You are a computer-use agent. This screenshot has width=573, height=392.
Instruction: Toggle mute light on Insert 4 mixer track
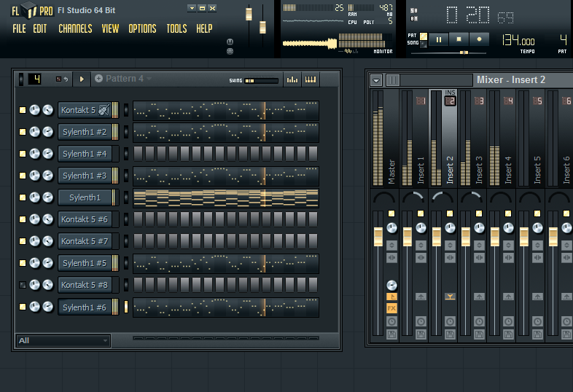pyautogui.click(x=508, y=213)
